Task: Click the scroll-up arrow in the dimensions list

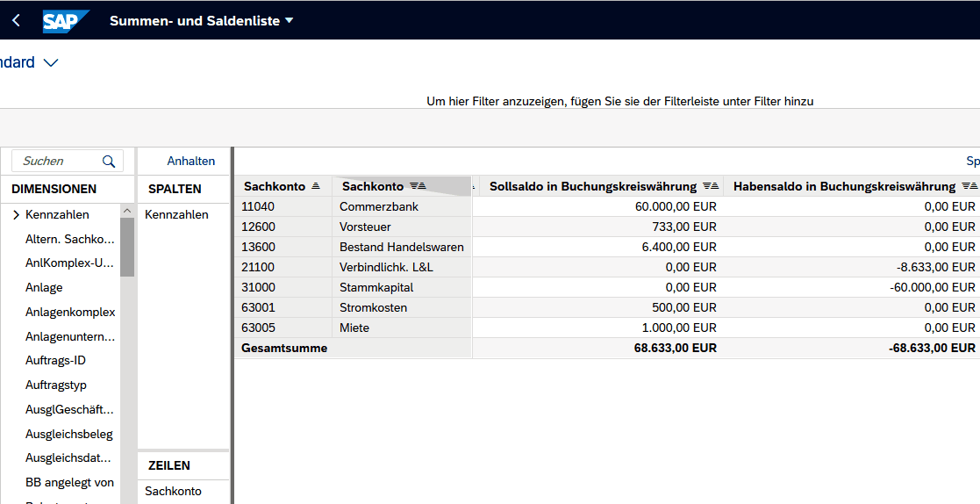Action: click(127, 211)
